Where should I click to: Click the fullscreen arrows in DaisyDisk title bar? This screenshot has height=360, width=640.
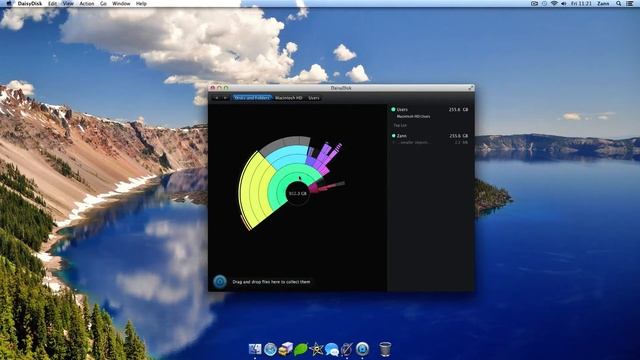[471, 88]
